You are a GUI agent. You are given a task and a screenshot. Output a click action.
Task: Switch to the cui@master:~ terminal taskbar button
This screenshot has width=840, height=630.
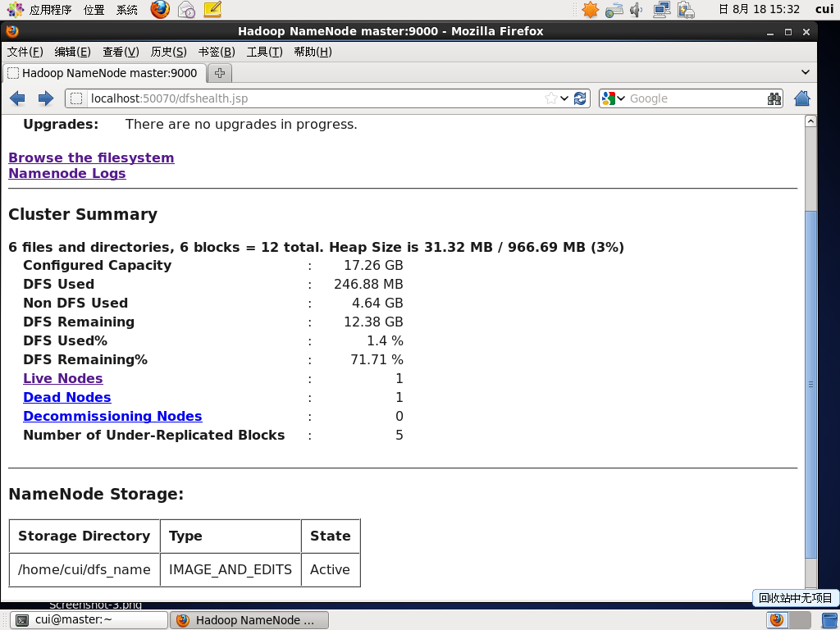(89, 620)
